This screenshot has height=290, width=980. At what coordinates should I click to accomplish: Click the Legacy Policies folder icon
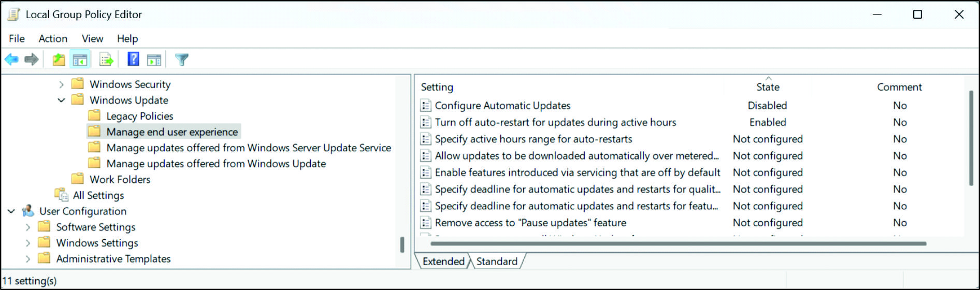(94, 115)
